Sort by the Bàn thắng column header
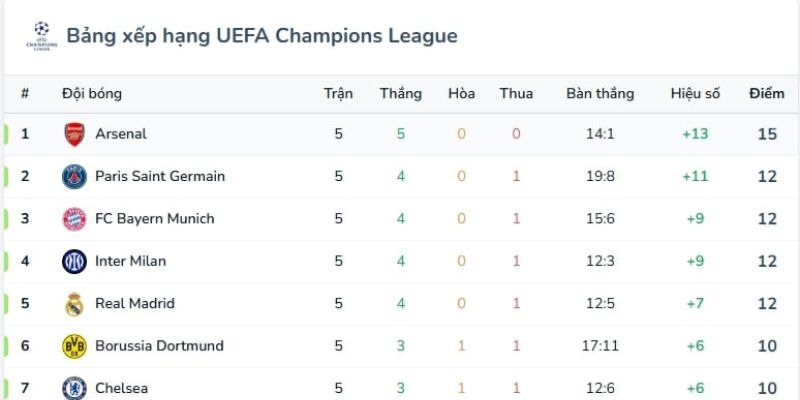Screen dimensions: 800x400 pyautogui.click(x=600, y=94)
